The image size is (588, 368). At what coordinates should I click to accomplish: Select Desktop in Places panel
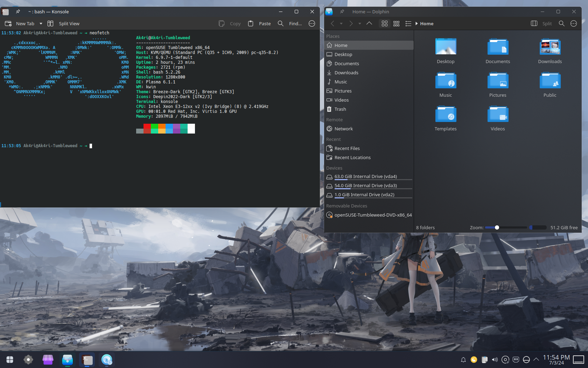pos(369,54)
